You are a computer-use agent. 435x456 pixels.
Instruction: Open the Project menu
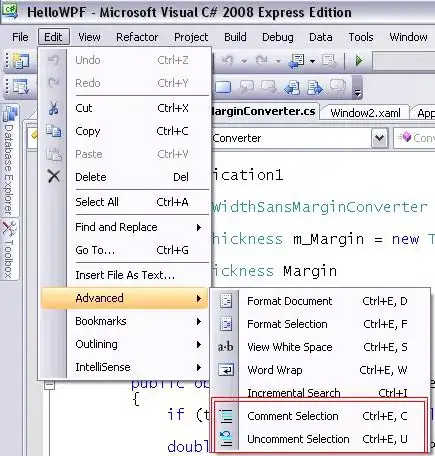tap(191, 37)
